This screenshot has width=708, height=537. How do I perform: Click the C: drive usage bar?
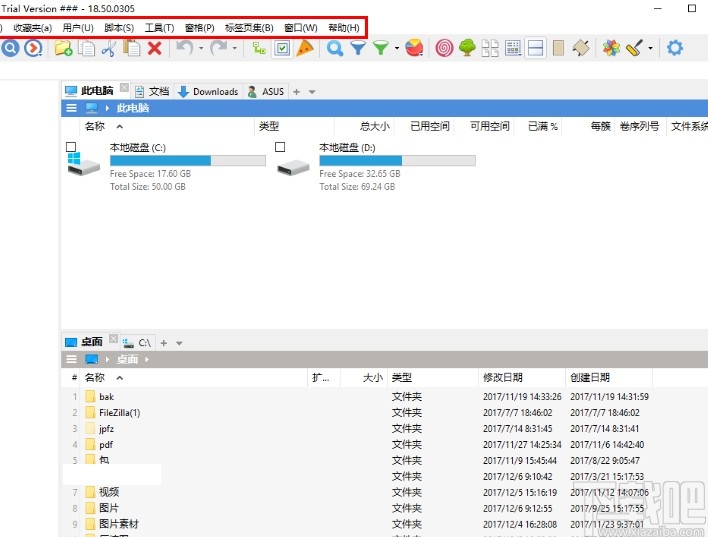(188, 160)
